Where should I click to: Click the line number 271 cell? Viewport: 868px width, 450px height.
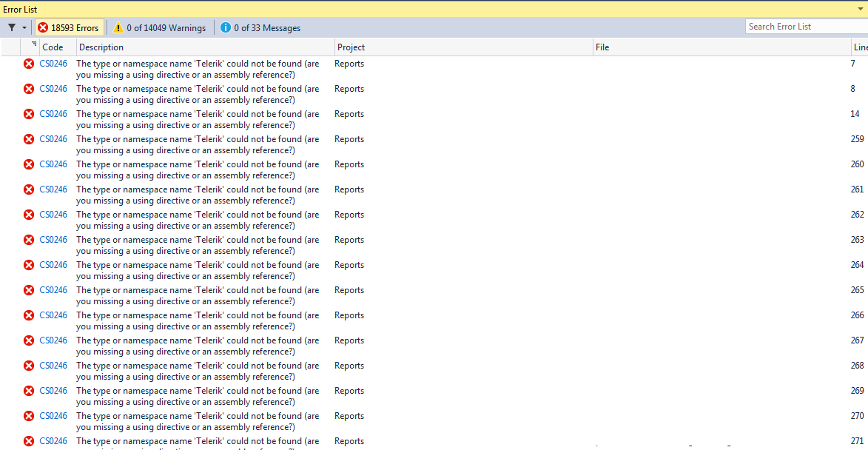[858, 441]
